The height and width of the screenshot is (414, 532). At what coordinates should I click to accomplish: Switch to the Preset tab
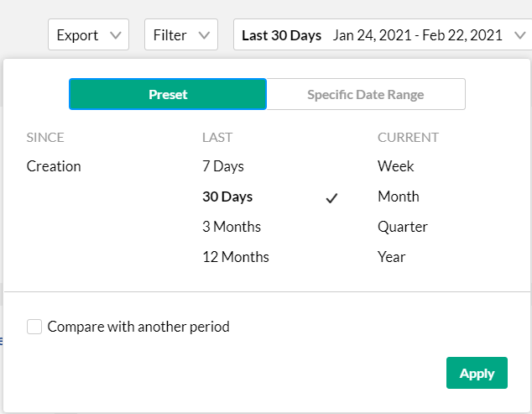tap(168, 94)
